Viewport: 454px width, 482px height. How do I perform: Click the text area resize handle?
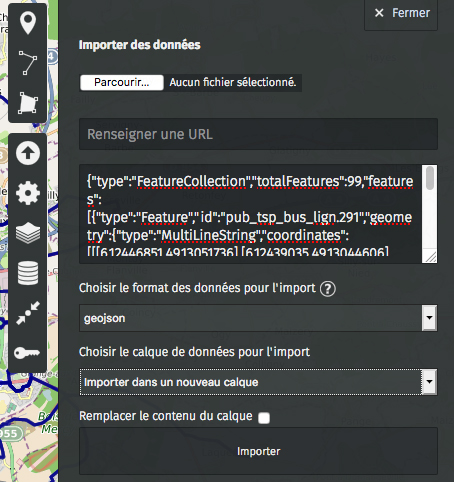click(x=431, y=257)
